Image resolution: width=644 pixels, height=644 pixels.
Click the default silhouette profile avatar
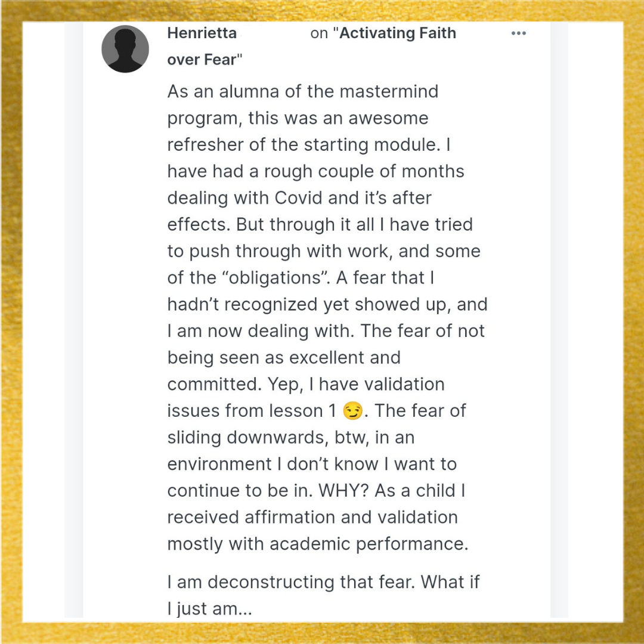125,49
